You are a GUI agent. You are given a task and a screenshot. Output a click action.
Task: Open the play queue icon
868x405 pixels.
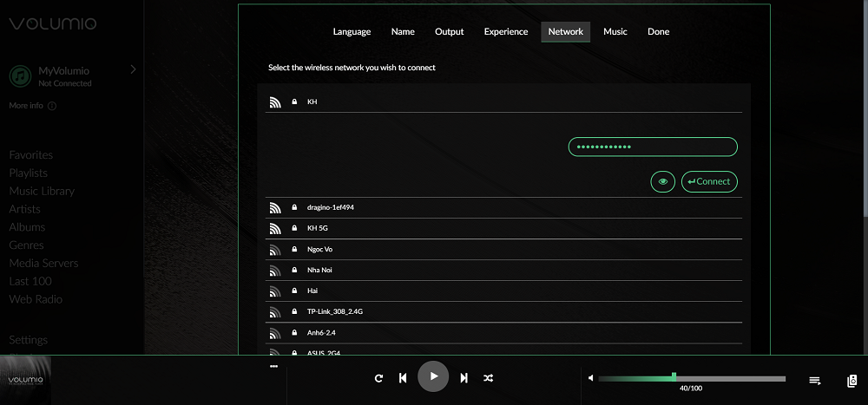814,380
